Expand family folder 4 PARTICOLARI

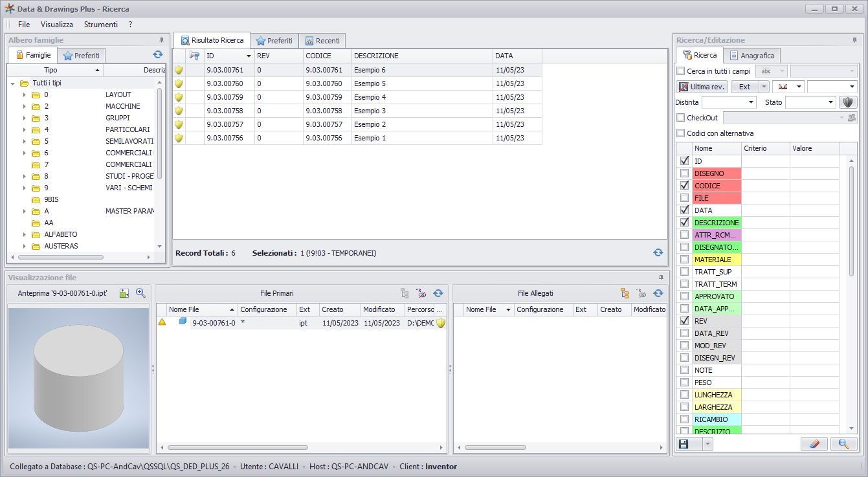[x=24, y=129]
